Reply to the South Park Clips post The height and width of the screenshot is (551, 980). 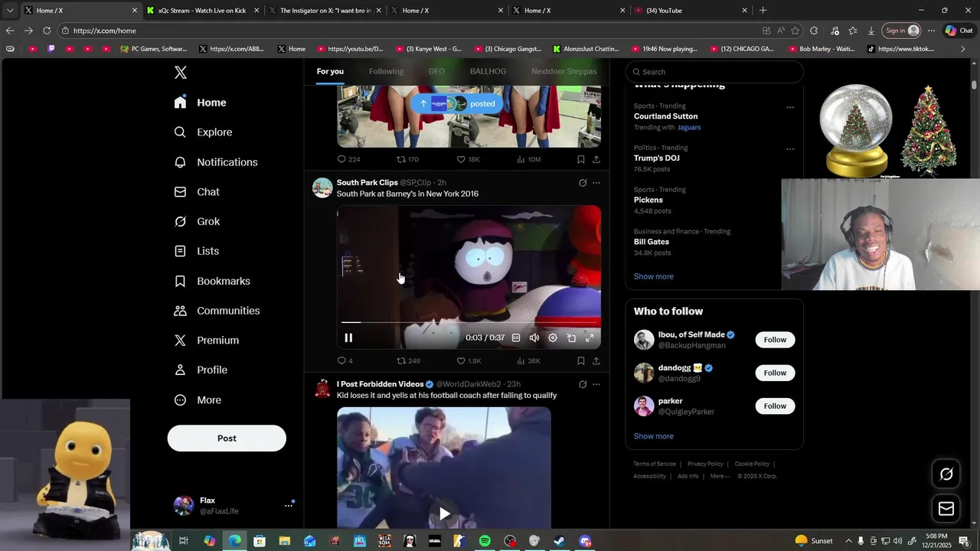(x=345, y=360)
